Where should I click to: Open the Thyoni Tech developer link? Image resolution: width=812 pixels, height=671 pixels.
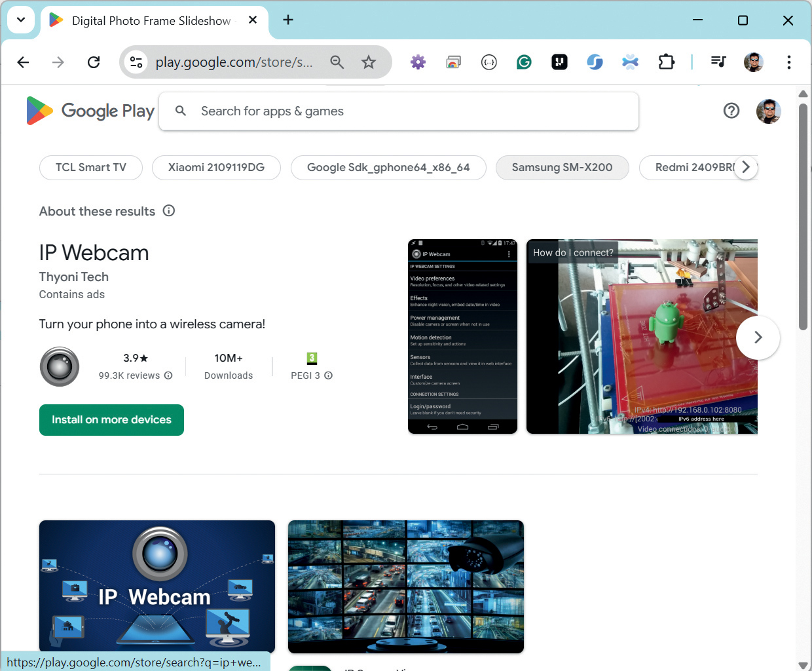(x=74, y=277)
